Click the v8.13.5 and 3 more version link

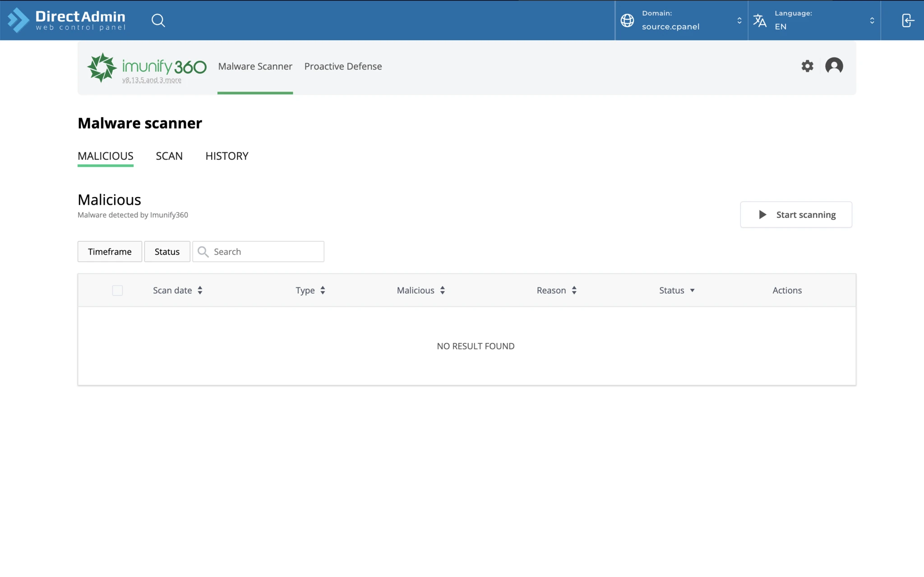point(152,80)
